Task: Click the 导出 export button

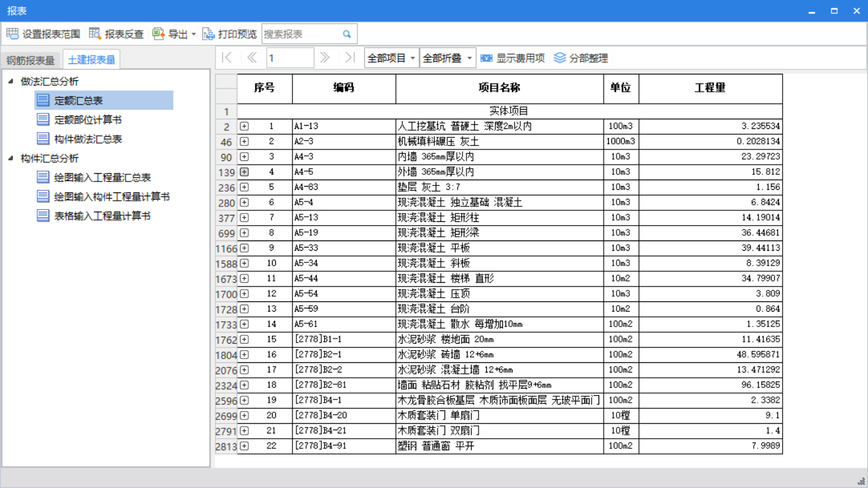Action: pyautogui.click(x=170, y=34)
